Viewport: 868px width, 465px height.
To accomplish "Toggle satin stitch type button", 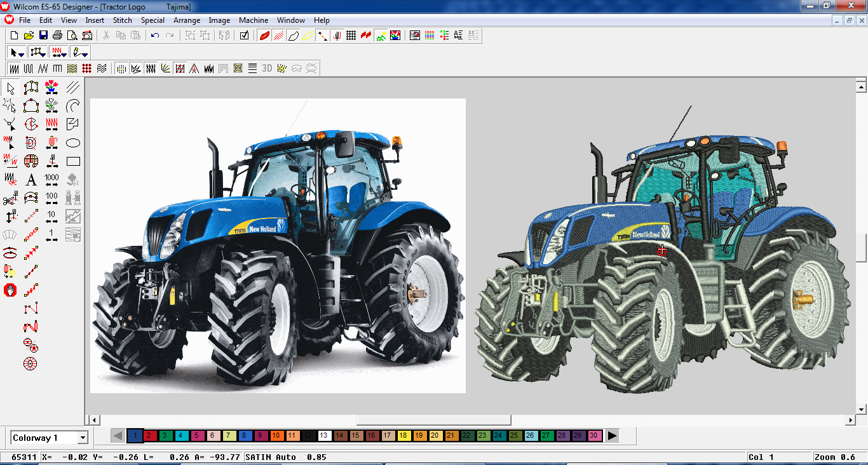I will point(14,68).
